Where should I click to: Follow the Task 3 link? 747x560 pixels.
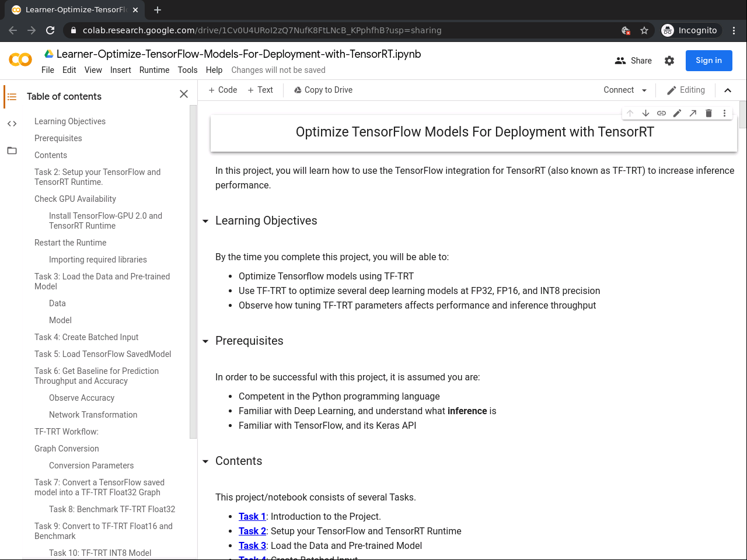click(x=252, y=546)
